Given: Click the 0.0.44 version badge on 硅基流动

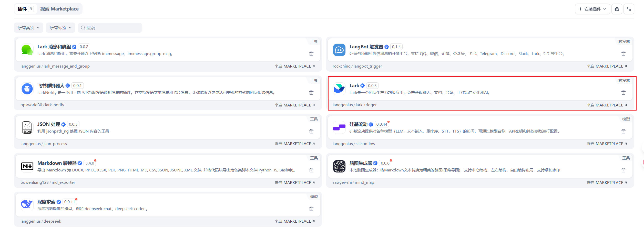Looking at the screenshot, I should (x=382, y=124).
